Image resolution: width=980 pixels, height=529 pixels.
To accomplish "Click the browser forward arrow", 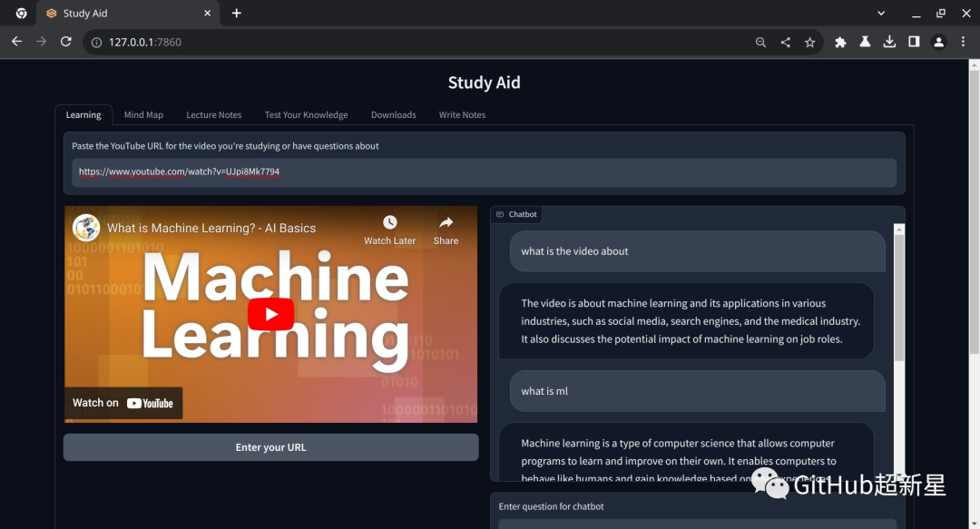I will click(41, 42).
